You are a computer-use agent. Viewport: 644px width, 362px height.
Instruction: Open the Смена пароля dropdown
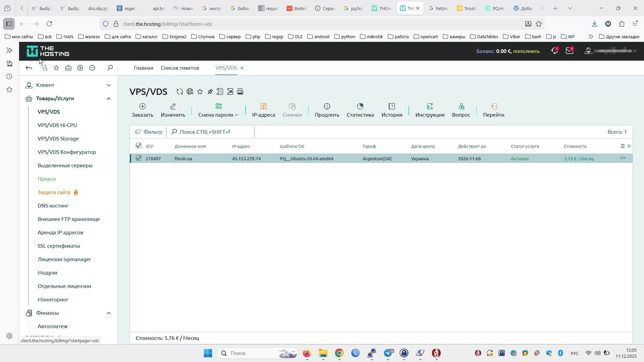[x=218, y=115]
